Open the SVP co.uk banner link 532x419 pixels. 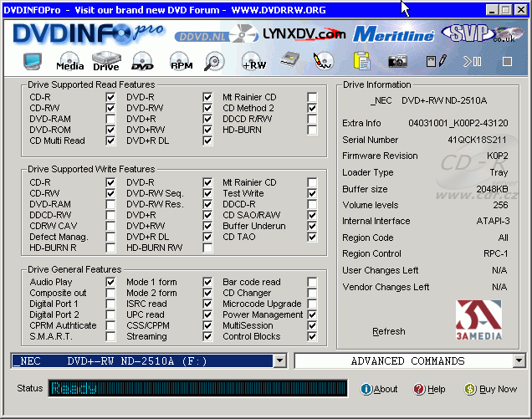[x=483, y=33]
